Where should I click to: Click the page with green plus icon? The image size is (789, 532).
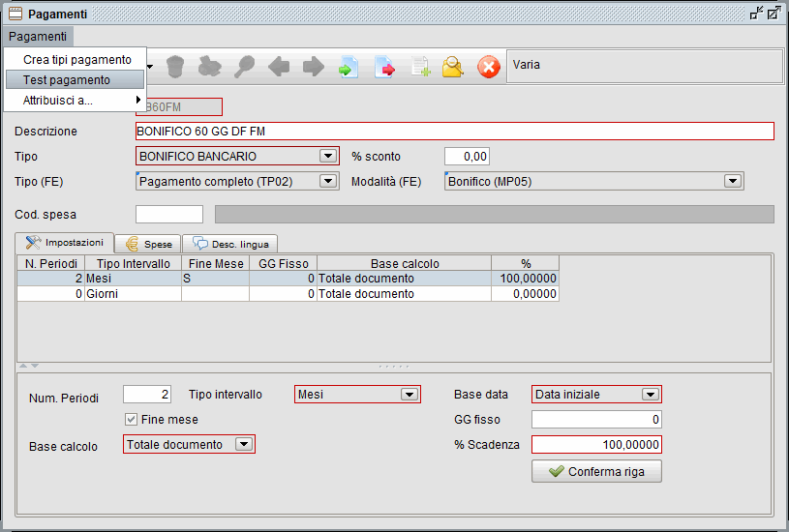[419, 67]
